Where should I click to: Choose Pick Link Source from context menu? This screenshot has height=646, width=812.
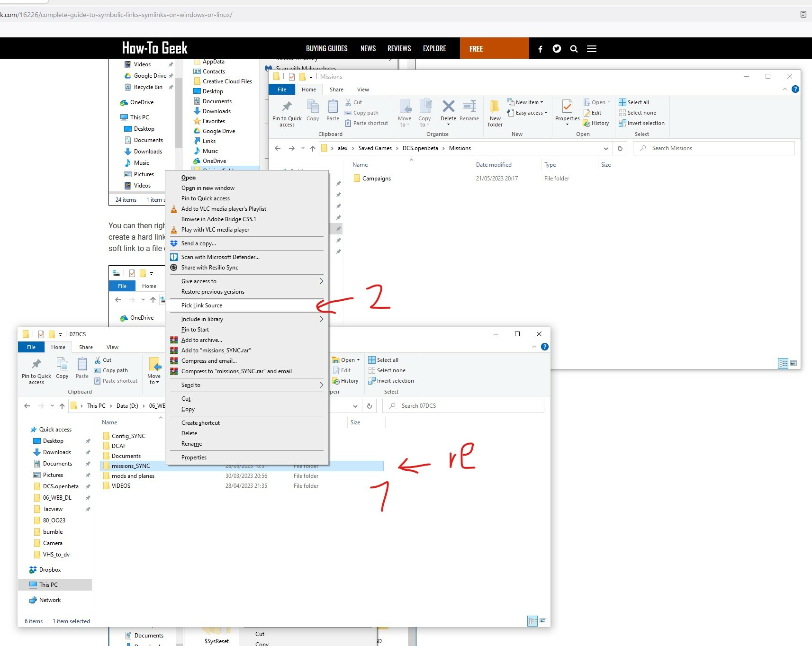[246, 305]
